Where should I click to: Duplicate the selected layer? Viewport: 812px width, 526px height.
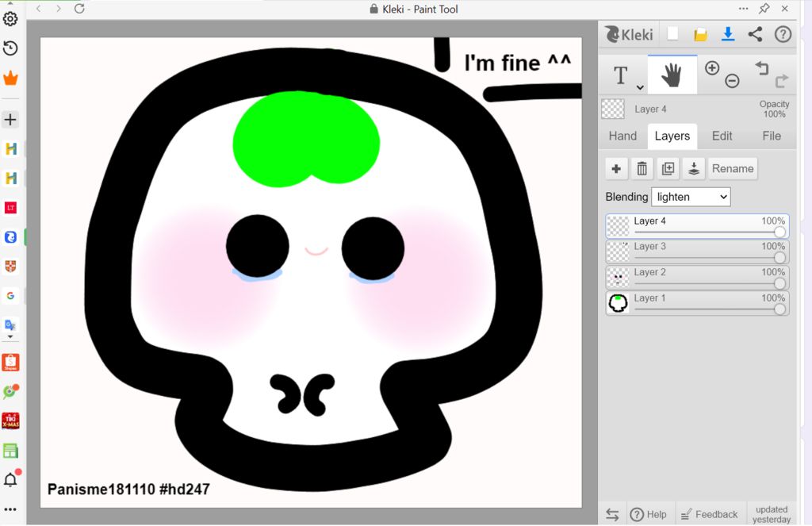668,168
